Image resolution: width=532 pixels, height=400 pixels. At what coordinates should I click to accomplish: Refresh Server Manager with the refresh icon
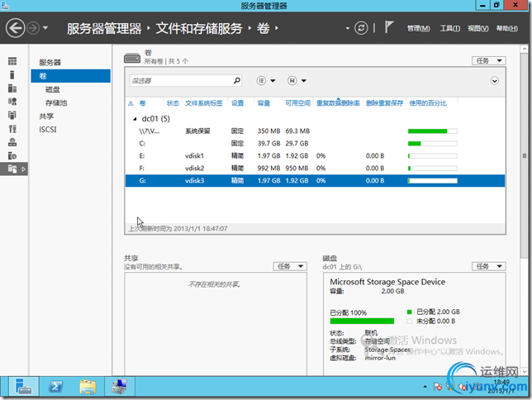click(x=361, y=28)
